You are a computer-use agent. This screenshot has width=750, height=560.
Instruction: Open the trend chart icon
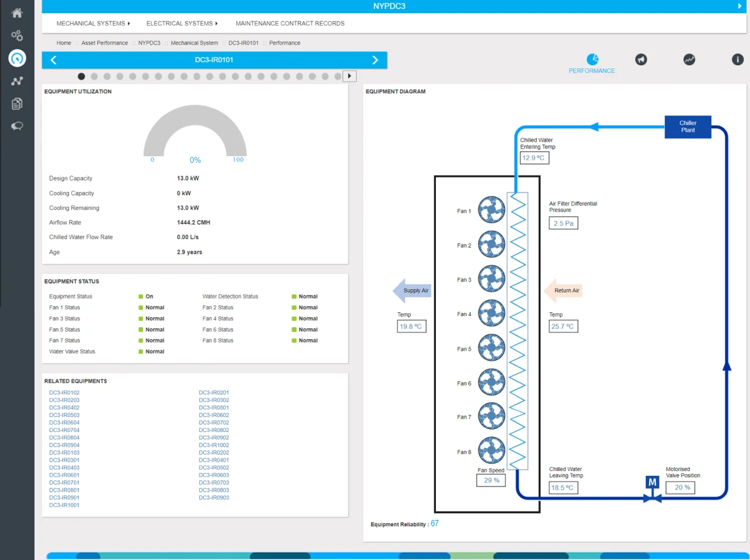point(689,60)
